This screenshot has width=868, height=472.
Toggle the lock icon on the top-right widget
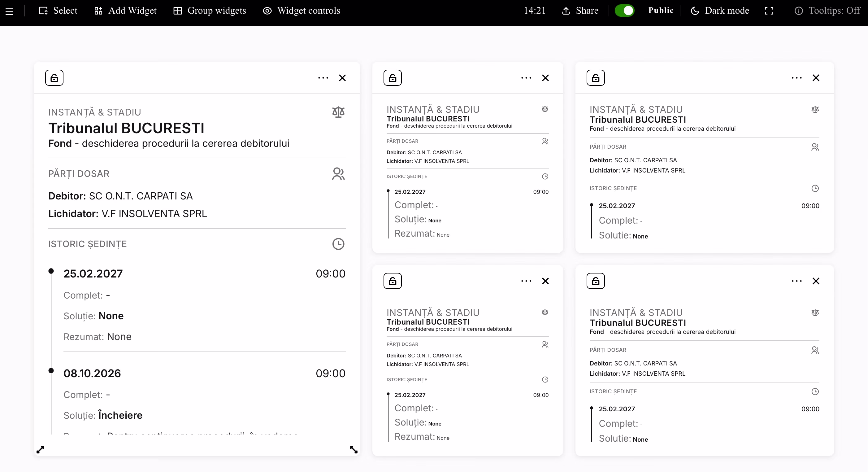pos(596,78)
